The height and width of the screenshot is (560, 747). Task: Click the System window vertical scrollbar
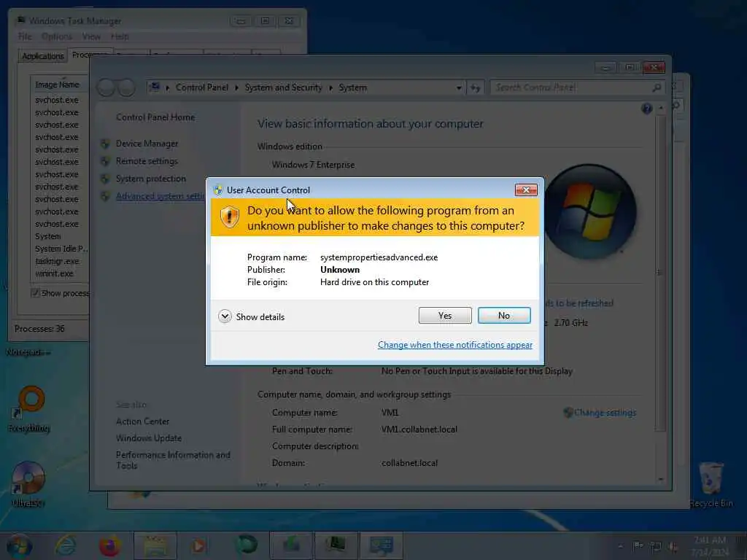click(660, 273)
